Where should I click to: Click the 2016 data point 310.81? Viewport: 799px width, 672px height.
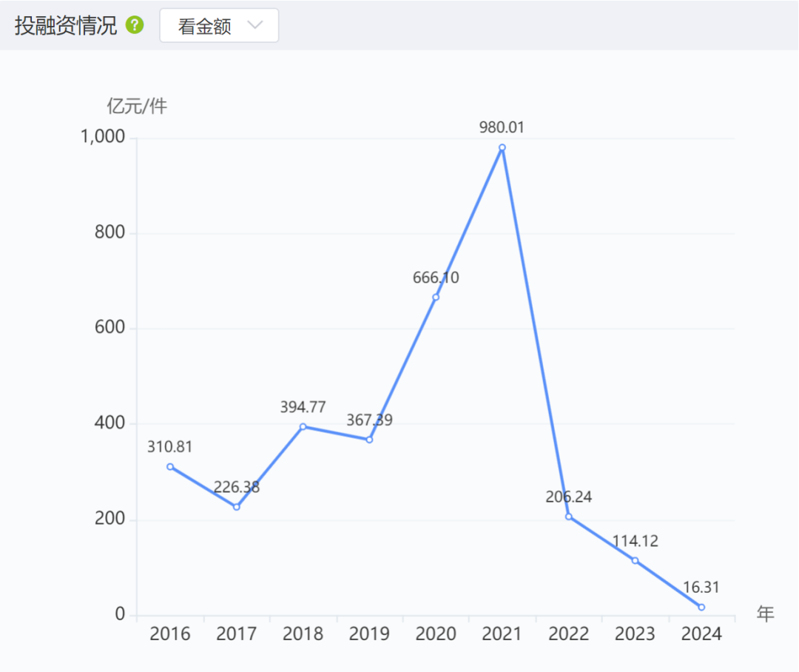[170, 467]
